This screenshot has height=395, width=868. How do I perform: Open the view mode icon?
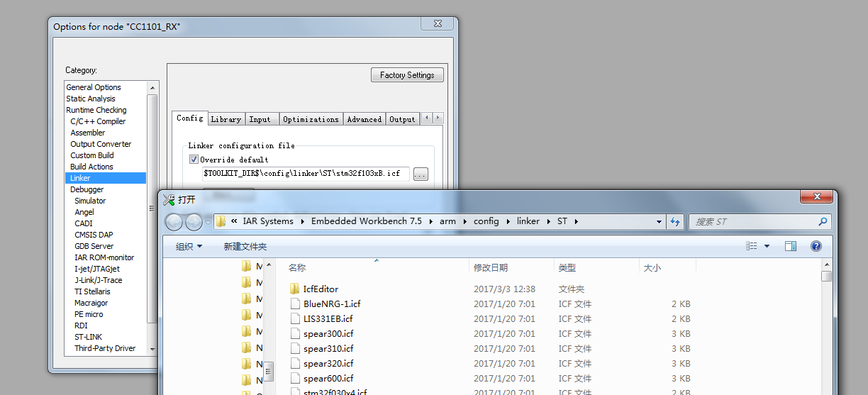[752, 246]
